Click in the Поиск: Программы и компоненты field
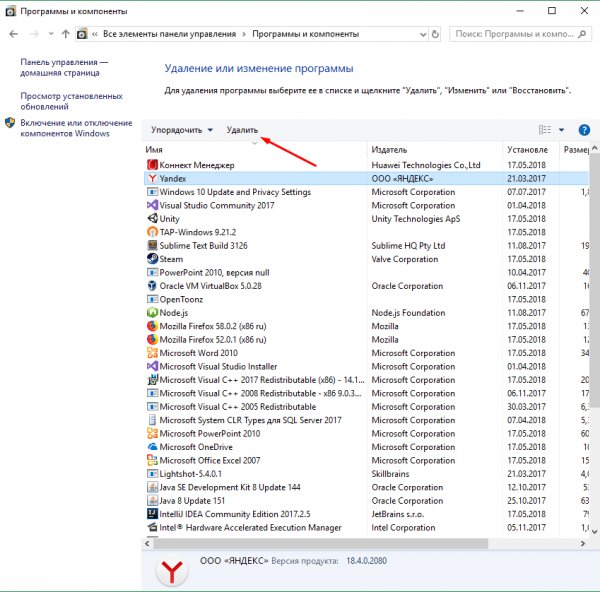The image size is (600, 592). (x=520, y=34)
